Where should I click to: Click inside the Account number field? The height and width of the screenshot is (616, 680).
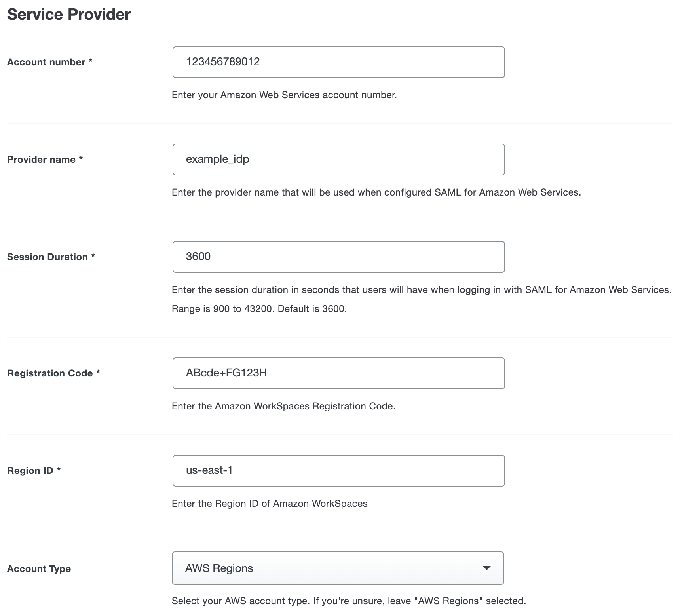point(338,62)
